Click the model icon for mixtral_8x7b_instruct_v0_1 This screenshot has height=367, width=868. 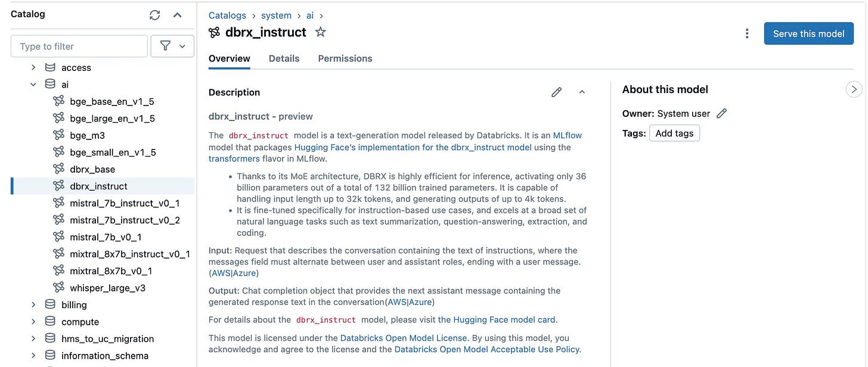coord(58,254)
